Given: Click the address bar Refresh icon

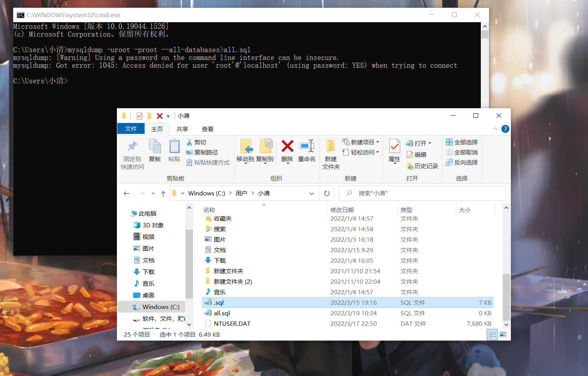Looking at the screenshot, I should point(327,193).
